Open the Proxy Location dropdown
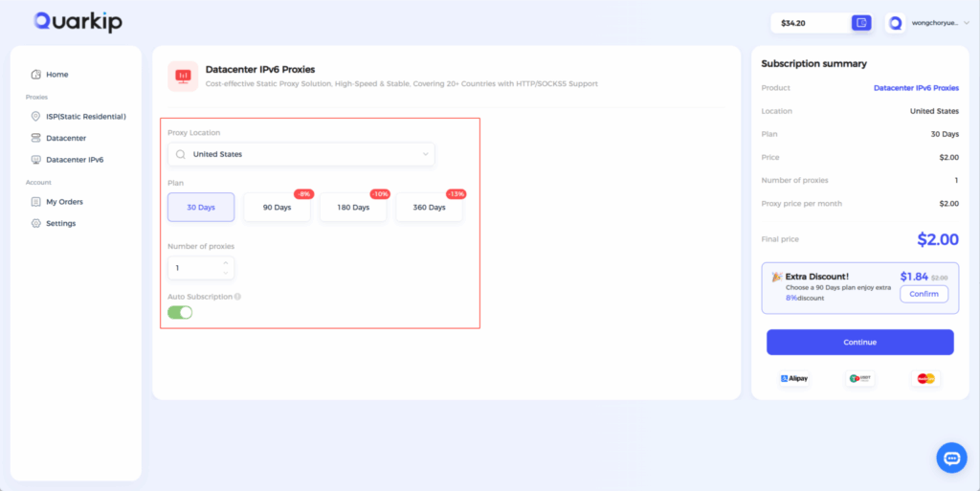This screenshot has height=491, width=980. pyautogui.click(x=301, y=154)
